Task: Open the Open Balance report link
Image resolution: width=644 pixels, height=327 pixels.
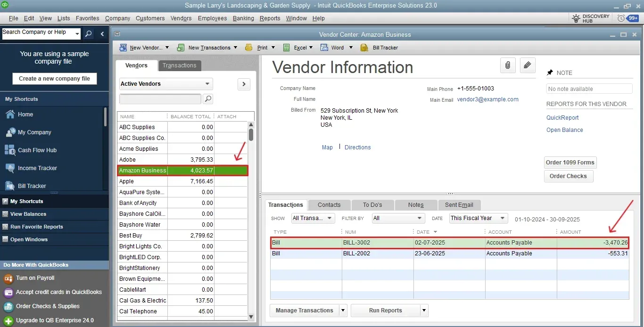Action: [x=565, y=130]
